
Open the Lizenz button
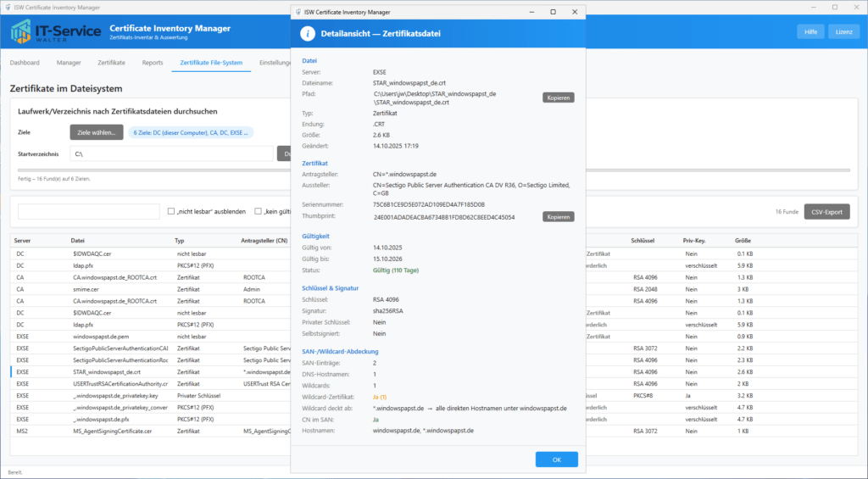click(x=843, y=31)
